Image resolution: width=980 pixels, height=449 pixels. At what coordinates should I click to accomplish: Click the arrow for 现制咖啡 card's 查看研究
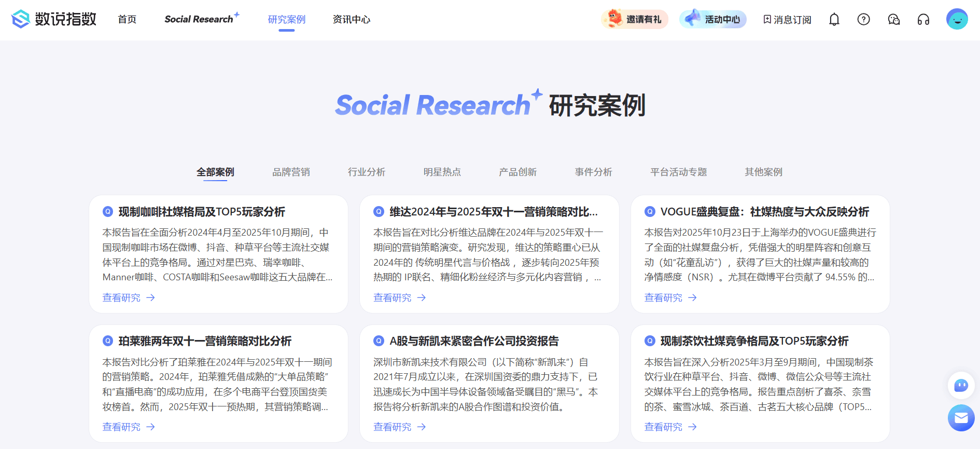(150, 297)
